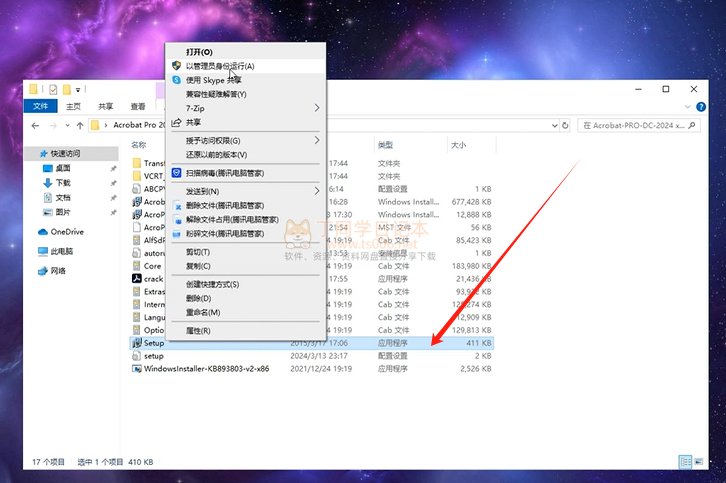This screenshot has height=483, width=726.
Task: Expand the 'Give access to' (授予访问权限) submenu
Action: pyautogui.click(x=317, y=140)
